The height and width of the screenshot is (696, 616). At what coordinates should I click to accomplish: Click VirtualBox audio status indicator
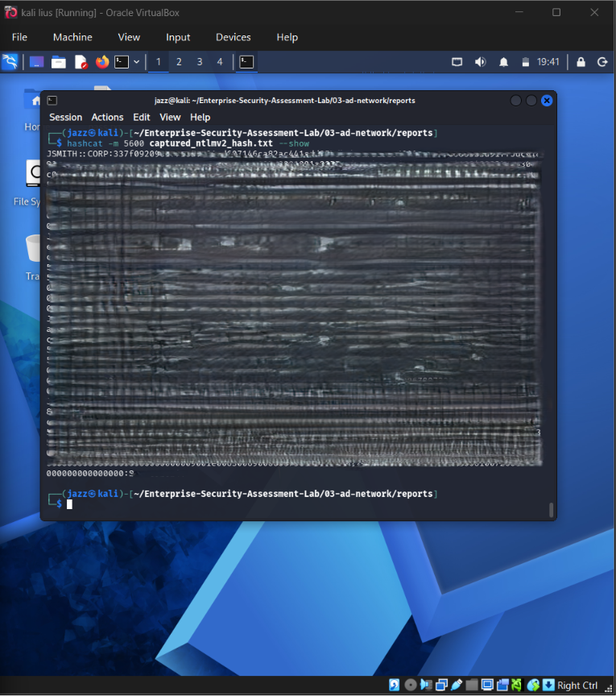[x=426, y=685]
